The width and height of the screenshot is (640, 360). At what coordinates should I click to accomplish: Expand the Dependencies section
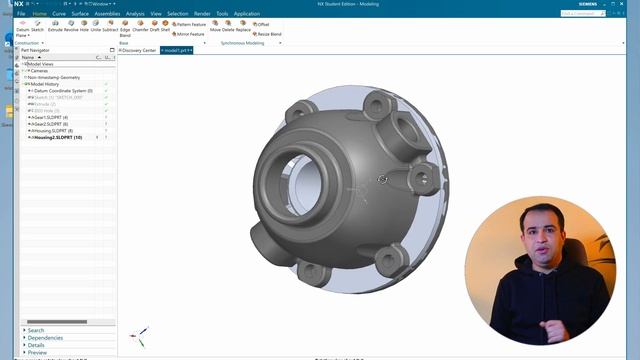pyautogui.click(x=24, y=338)
